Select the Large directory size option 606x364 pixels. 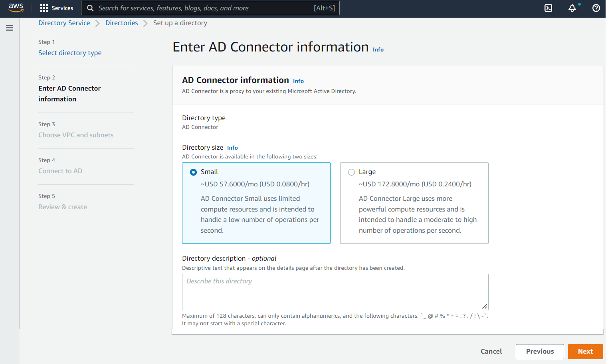(351, 172)
